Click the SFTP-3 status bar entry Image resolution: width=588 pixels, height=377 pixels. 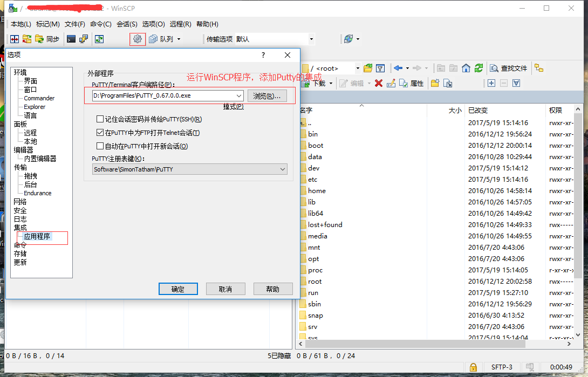click(502, 367)
